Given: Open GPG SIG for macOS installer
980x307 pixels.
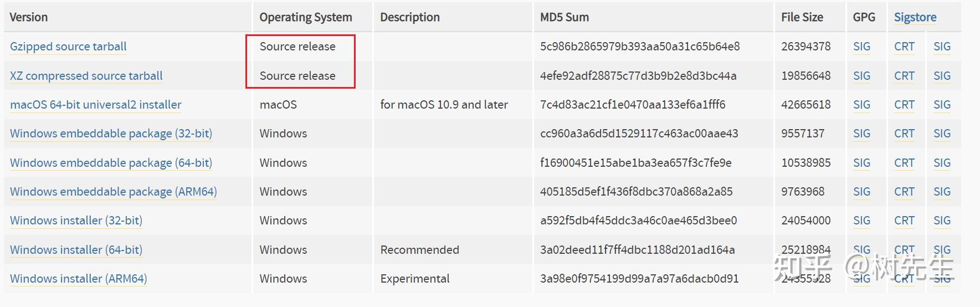Looking at the screenshot, I should (x=861, y=105).
